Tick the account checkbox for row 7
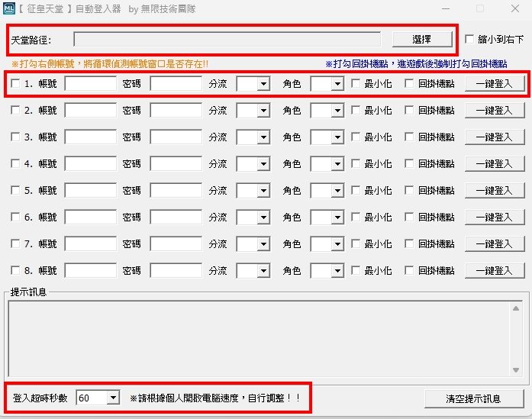Image resolution: width=532 pixels, height=419 pixels. tap(15, 243)
